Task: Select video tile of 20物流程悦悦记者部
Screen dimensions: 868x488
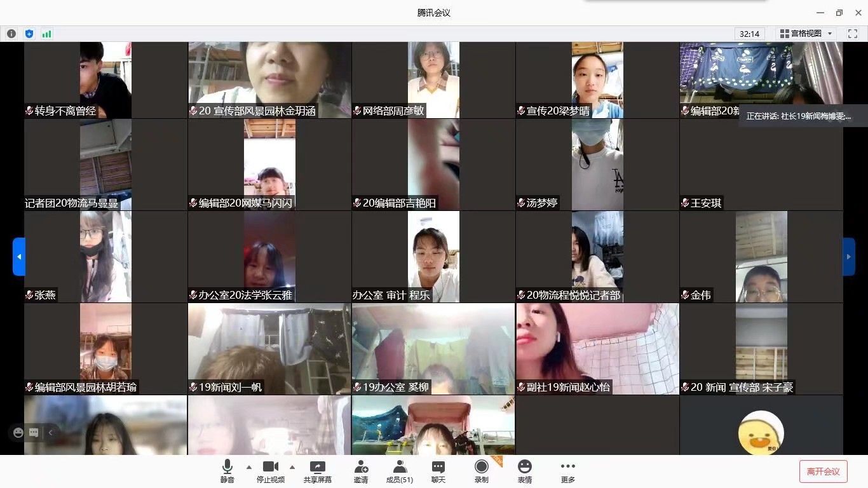Action: tap(597, 257)
